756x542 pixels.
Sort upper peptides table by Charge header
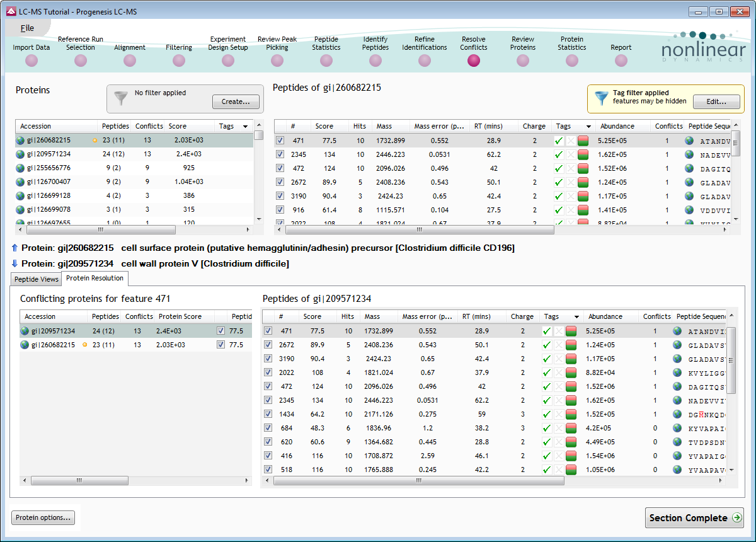pos(534,127)
